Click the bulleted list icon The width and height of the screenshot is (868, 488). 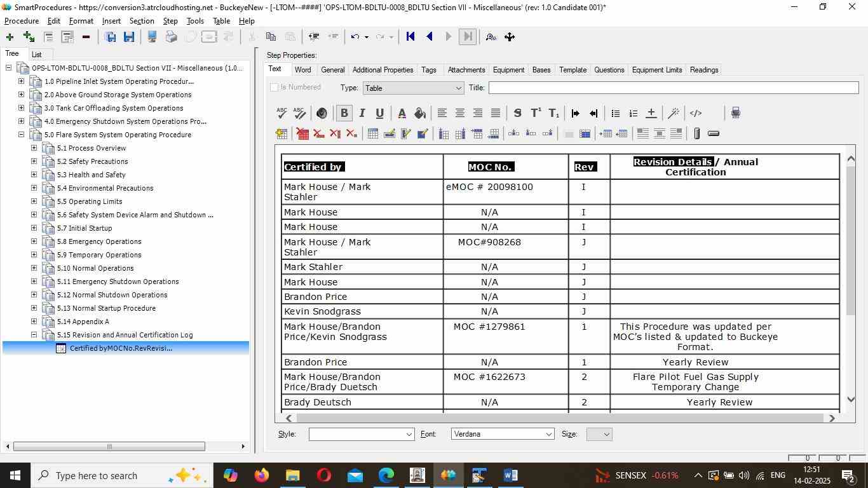pos(615,113)
